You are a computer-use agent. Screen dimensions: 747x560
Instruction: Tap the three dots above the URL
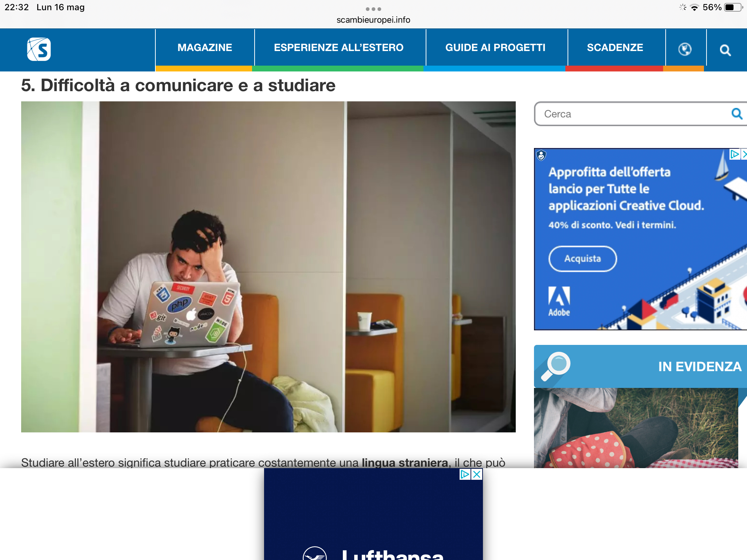373,9
